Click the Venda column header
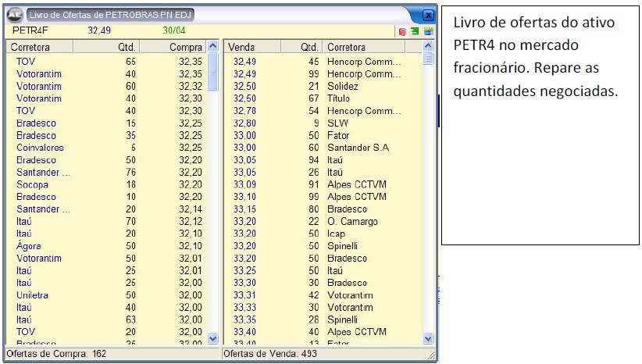 click(x=252, y=47)
